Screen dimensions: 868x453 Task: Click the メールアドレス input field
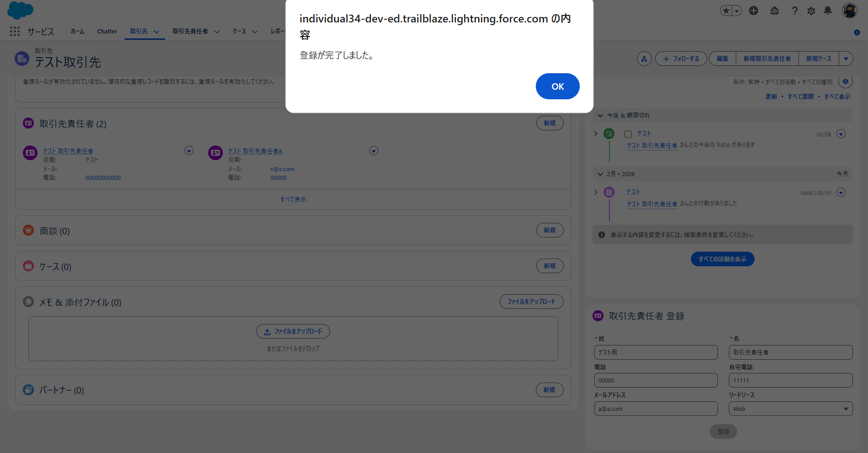coord(655,409)
